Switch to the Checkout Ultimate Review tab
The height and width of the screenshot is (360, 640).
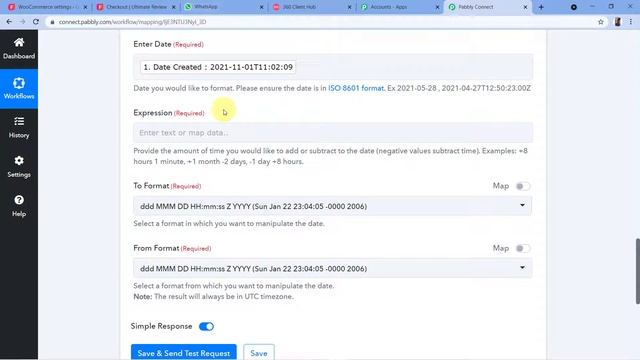tap(136, 7)
